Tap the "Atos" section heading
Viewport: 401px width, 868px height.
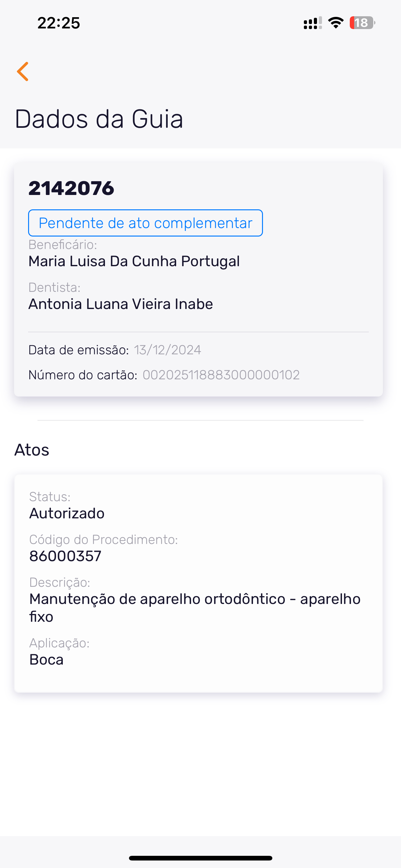point(32,450)
